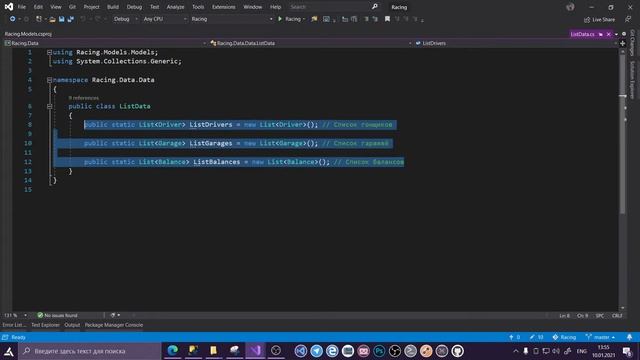The height and width of the screenshot is (360, 640).
Task: Click the Live Share button
Action: click(599, 19)
